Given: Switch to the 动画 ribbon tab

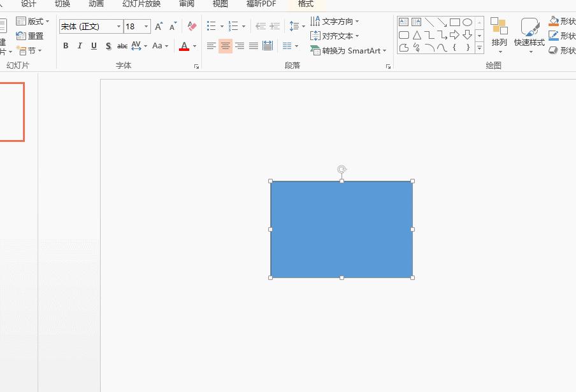Looking at the screenshot, I should (95, 4).
